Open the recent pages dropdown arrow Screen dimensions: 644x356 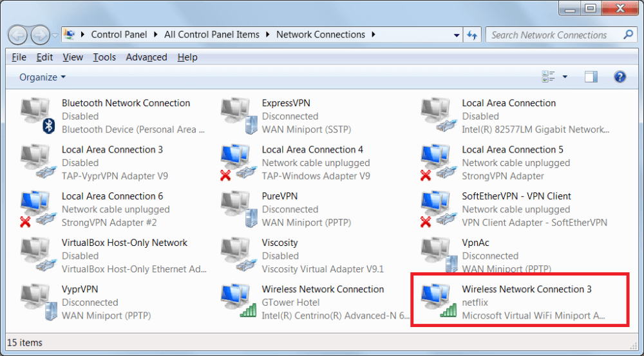click(x=55, y=35)
